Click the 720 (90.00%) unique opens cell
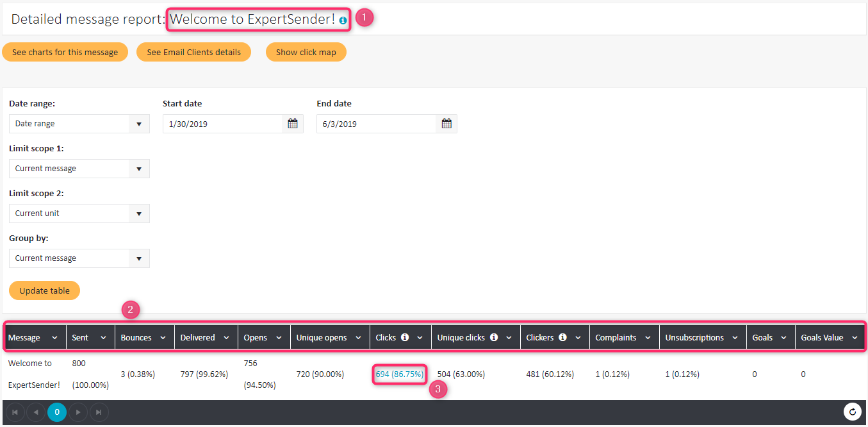The height and width of the screenshot is (427, 868). pyautogui.click(x=320, y=374)
